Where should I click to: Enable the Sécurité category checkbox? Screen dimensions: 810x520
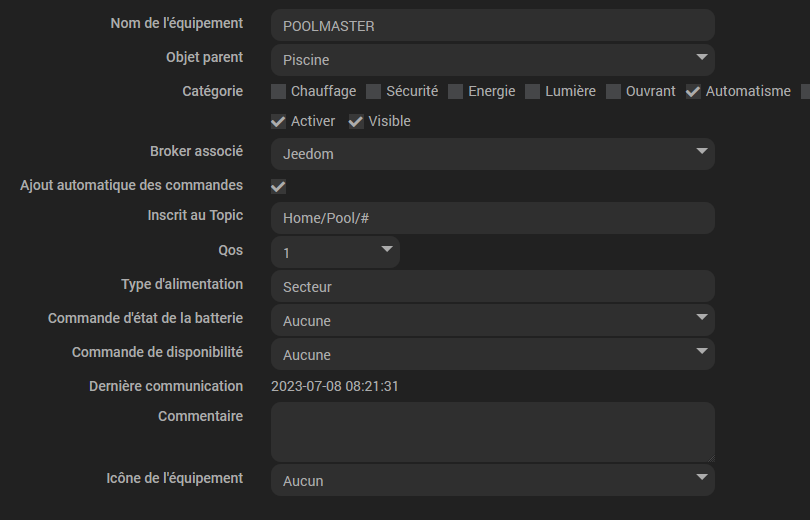pos(373,92)
